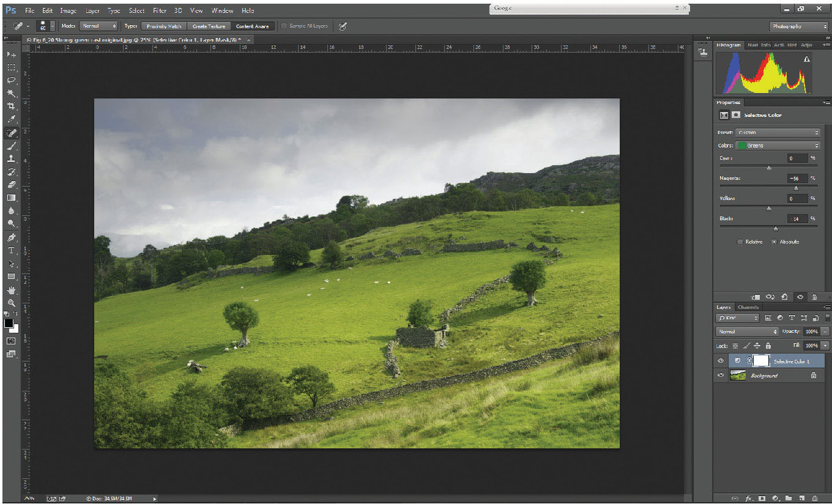Screen dimensions: 832x504
Task: Select the Move tool
Action: pos(11,54)
